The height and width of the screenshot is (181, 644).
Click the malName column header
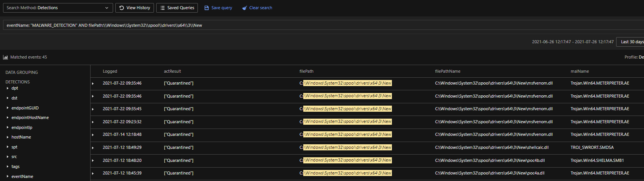[x=579, y=71]
